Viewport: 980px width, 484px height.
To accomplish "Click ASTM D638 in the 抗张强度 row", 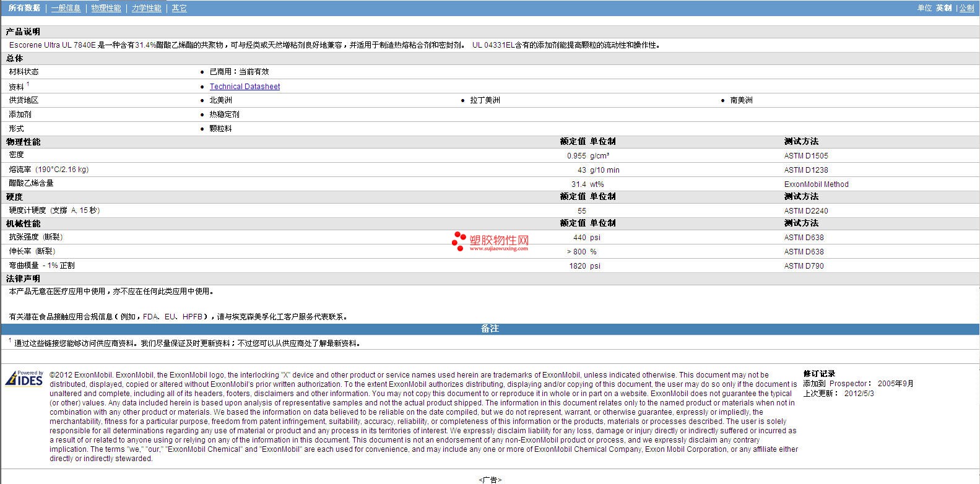I will pyautogui.click(x=804, y=238).
